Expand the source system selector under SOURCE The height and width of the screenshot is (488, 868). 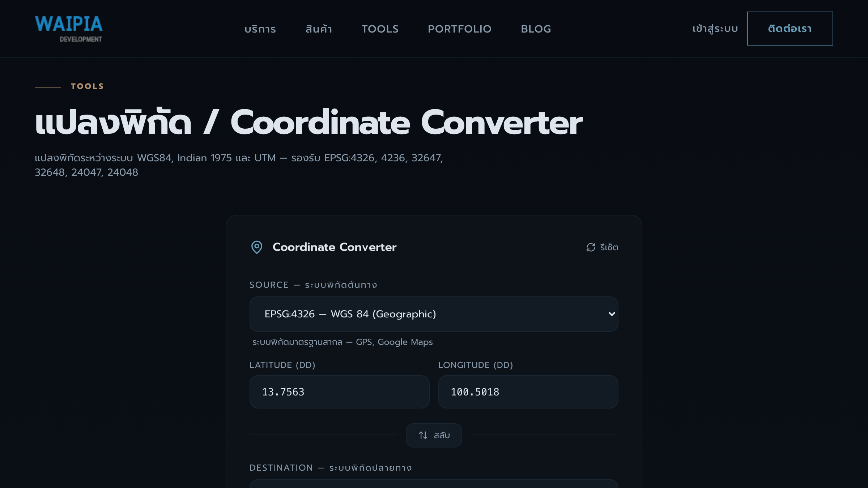coord(434,314)
